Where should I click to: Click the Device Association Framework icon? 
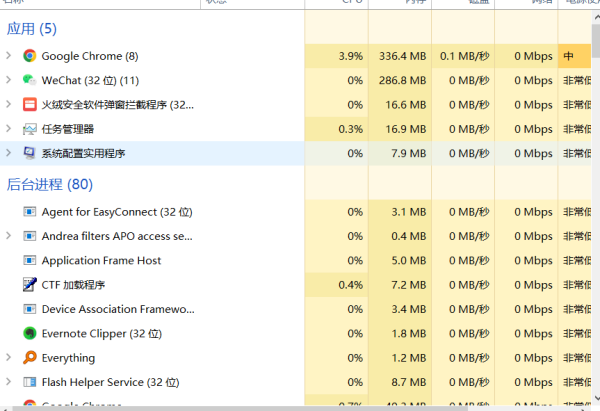29,309
